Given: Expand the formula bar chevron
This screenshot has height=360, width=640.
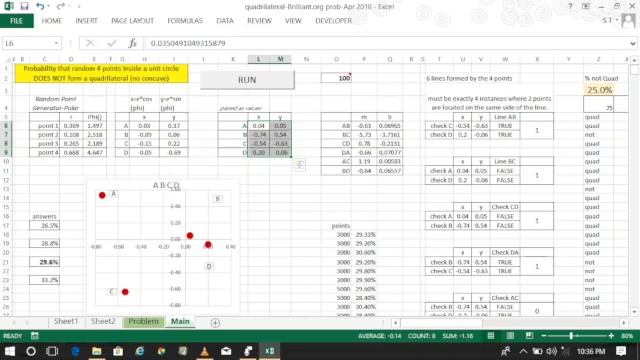Looking at the screenshot, I should click(633, 43).
